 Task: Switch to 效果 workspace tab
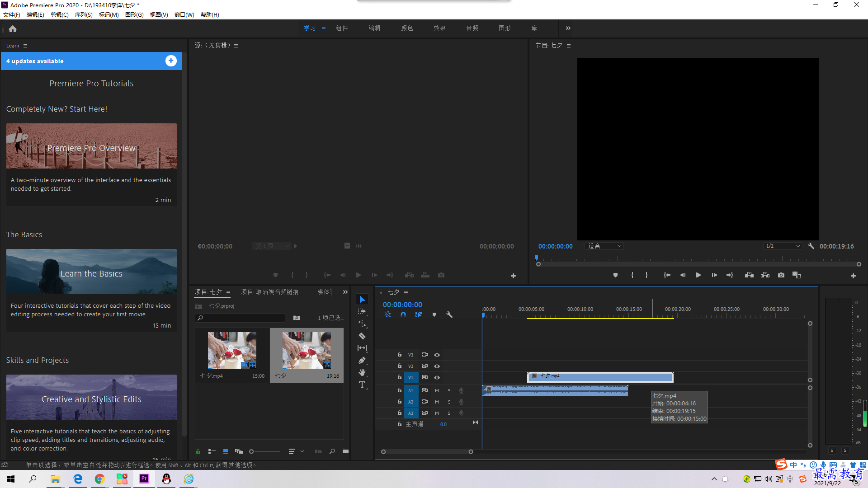[x=439, y=28]
